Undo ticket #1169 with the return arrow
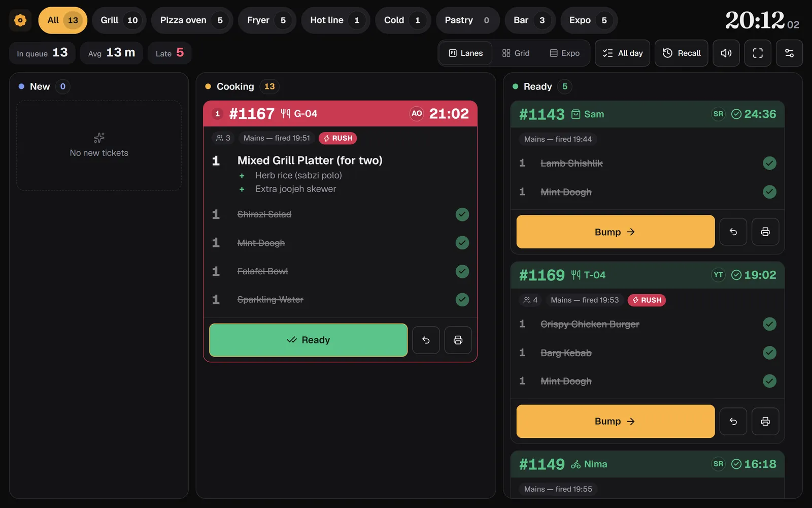The height and width of the screenshot is (508, 812). (x=733, y=421)
